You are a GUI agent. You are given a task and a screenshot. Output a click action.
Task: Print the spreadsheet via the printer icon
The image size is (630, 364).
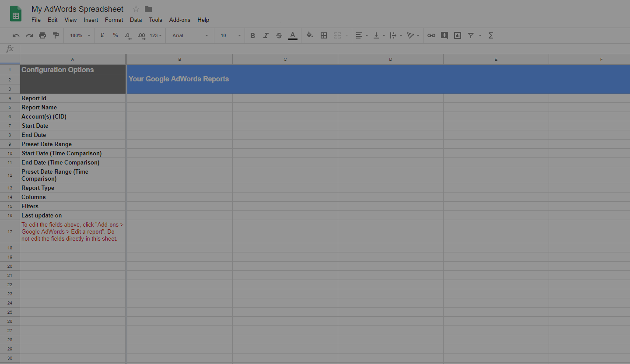click(x=42, y=35)
